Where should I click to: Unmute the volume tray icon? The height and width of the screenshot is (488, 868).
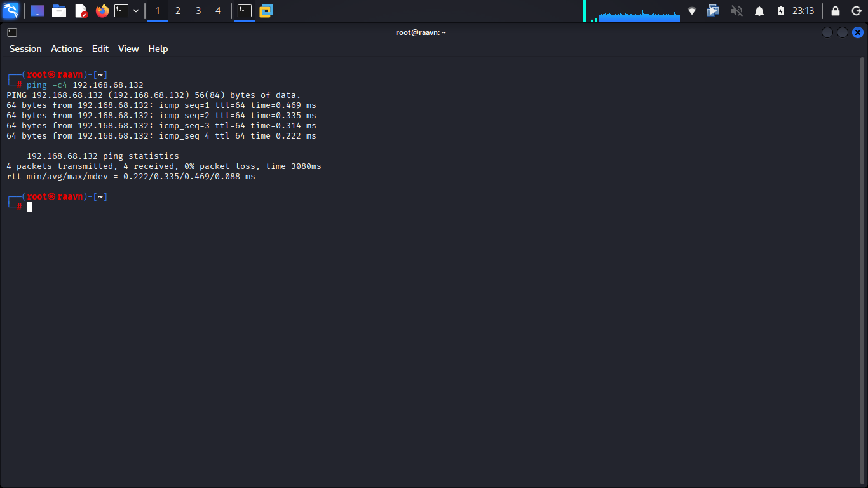(737, 11)
